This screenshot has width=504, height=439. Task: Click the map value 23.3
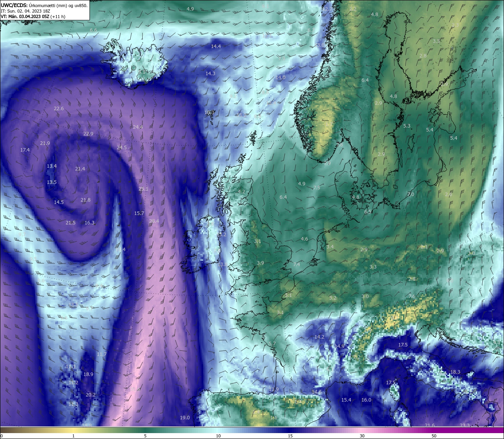click(x=465, y=425)
